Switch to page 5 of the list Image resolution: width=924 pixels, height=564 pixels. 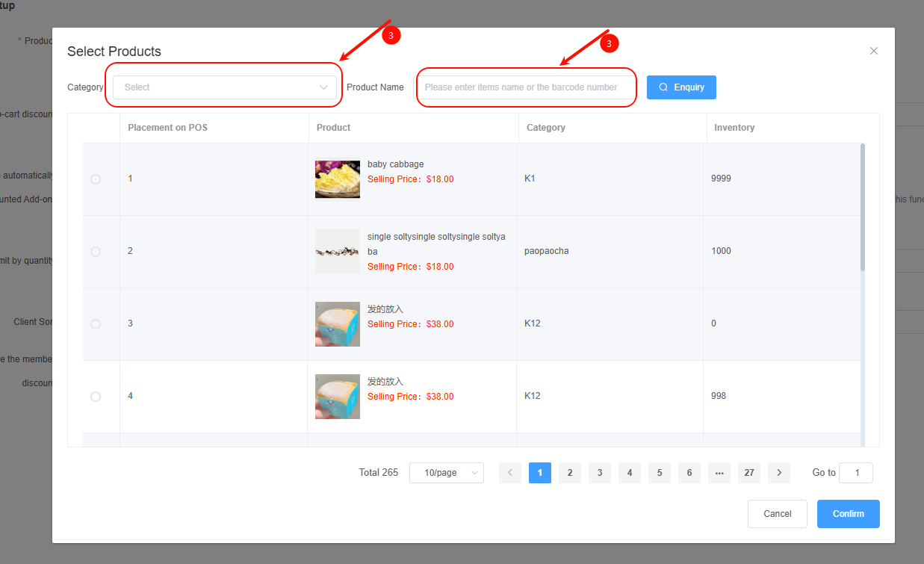coord(660,473)
